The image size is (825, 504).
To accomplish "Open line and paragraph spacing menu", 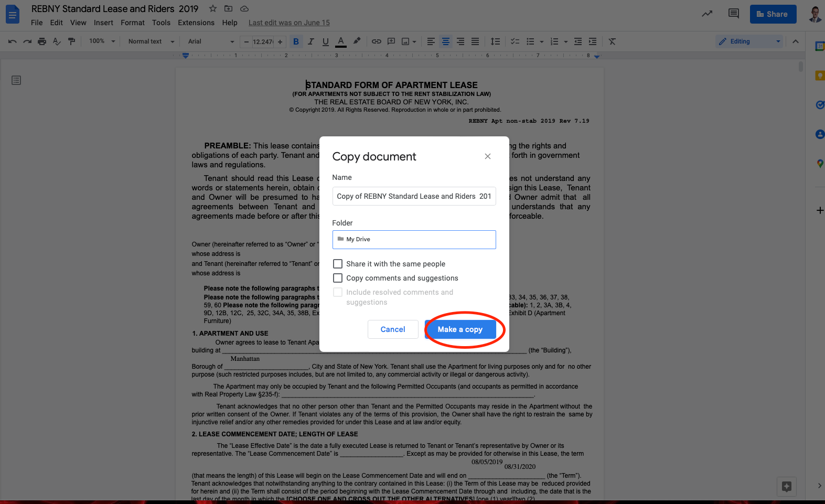I will (495, 41).
